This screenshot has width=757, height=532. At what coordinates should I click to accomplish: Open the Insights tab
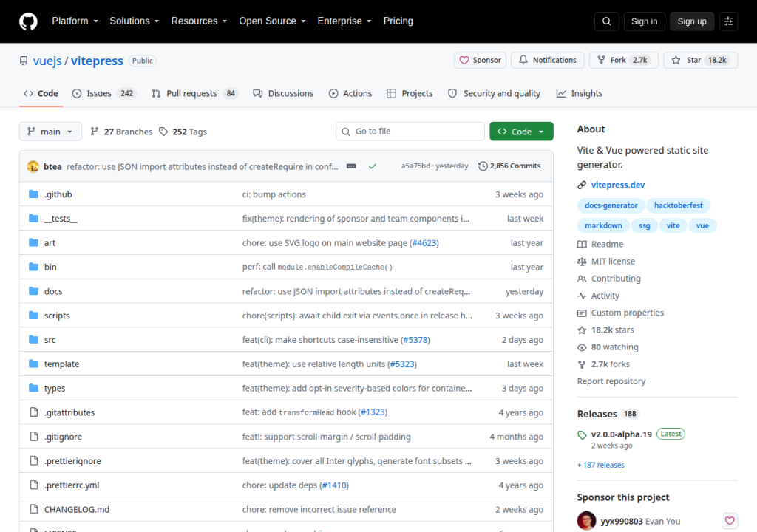pos(580,94)
